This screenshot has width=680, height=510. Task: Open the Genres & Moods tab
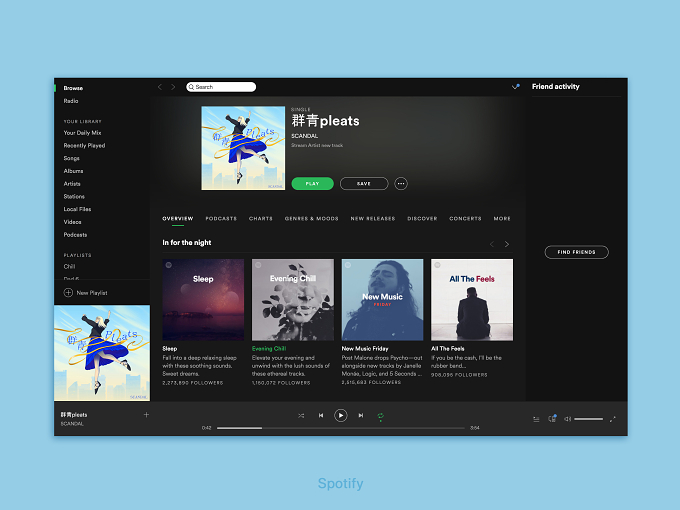coord(311,219)
